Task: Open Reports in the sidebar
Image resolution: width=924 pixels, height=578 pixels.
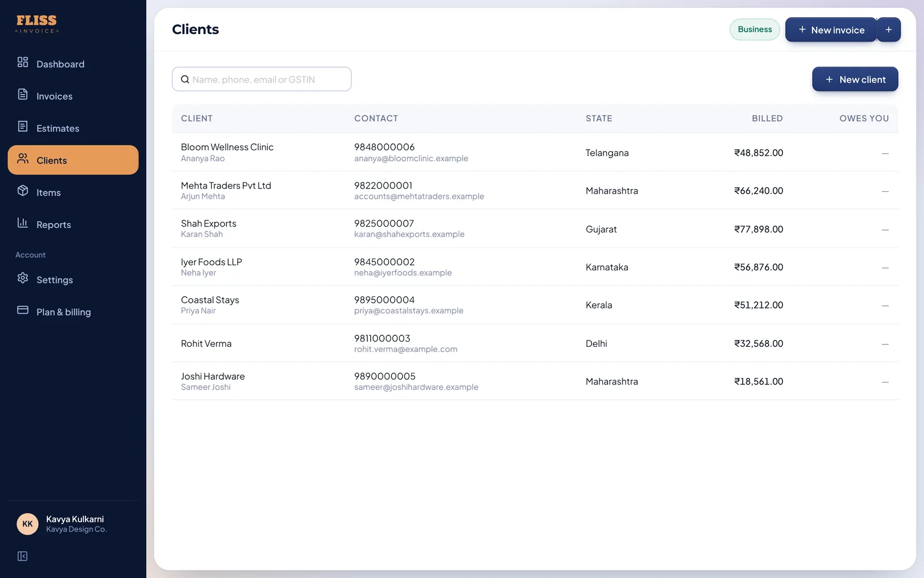Action: click(73, 224)
